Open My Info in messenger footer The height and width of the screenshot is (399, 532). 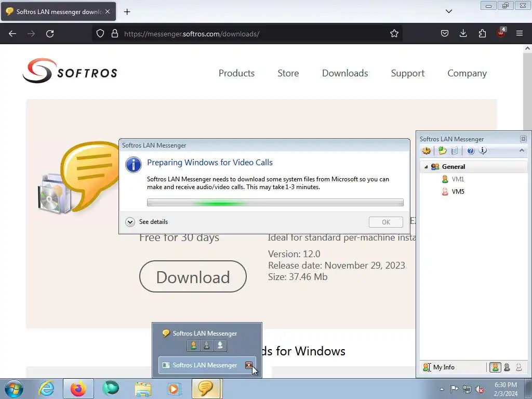[x=438, y=367]
